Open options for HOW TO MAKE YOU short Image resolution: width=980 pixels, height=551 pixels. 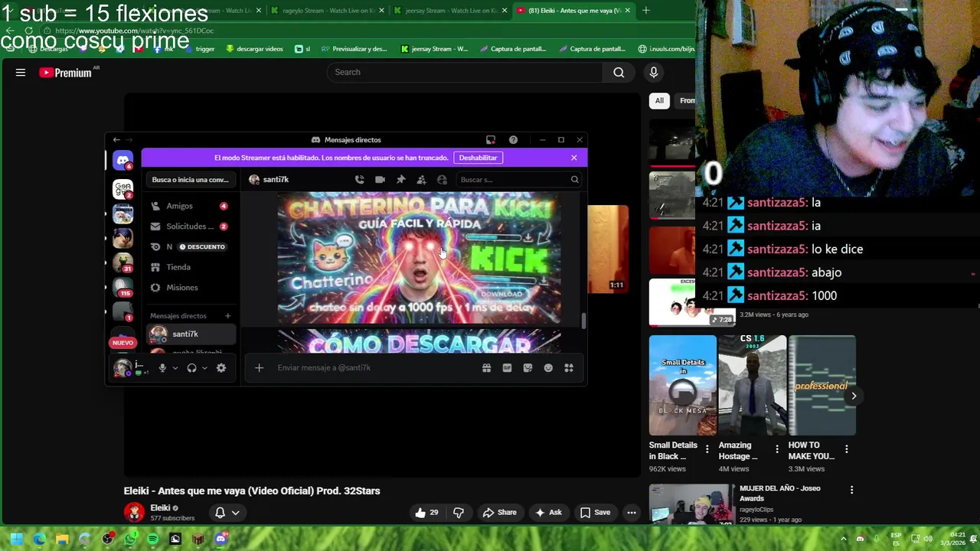point(847,449)
